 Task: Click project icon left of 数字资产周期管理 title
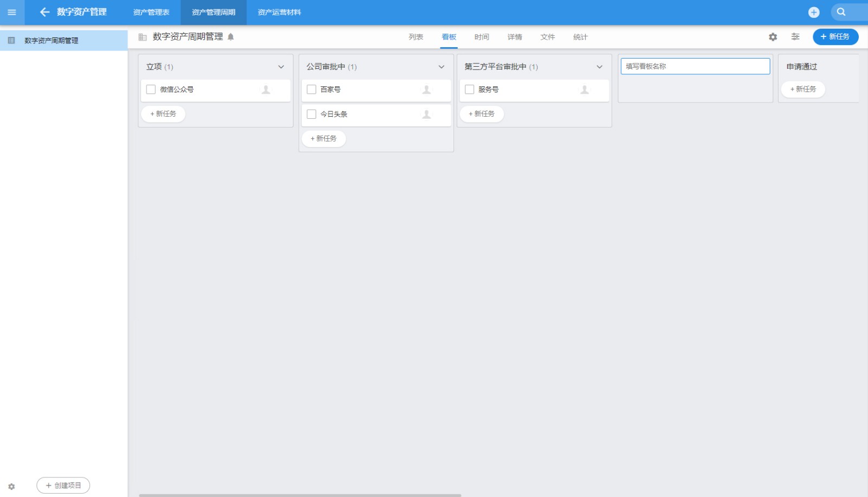pos(143,37)
